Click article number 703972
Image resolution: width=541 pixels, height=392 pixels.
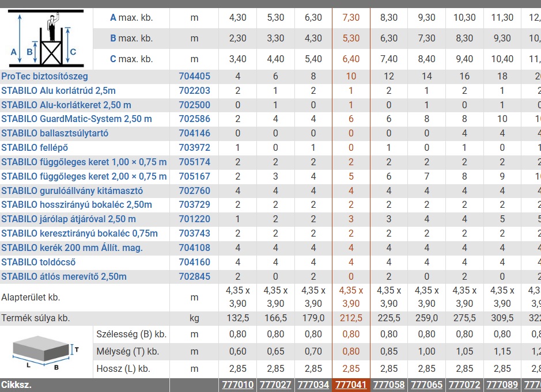(x=195, y=147)
